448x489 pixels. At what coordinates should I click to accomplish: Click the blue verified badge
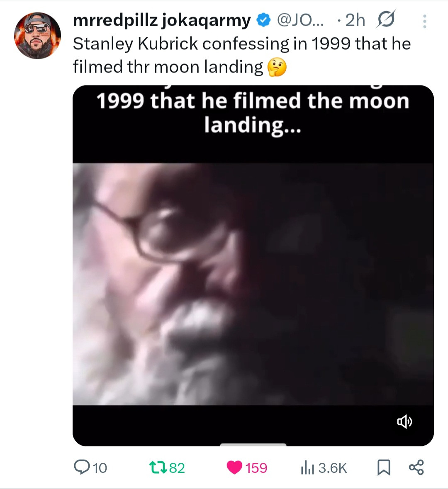[x=263, y=20]
